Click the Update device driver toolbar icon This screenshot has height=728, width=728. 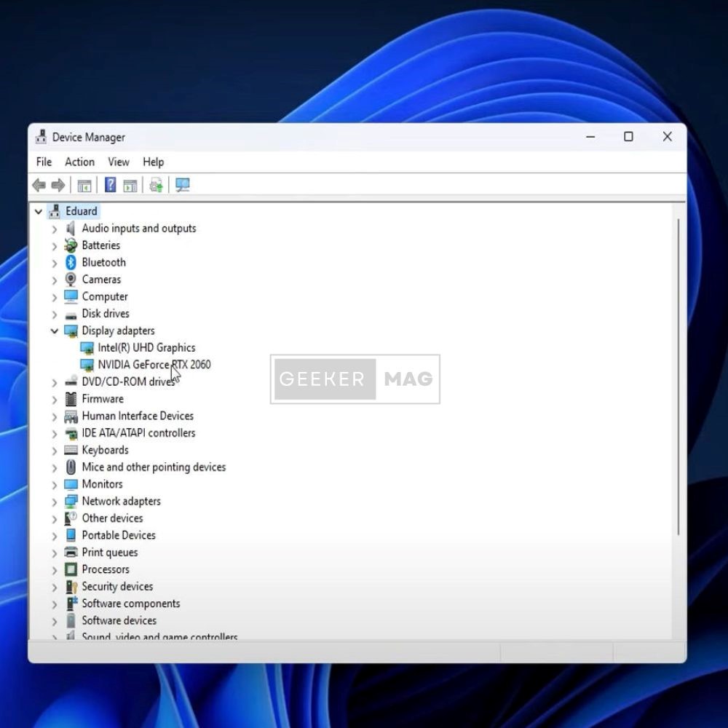point(156,185)
